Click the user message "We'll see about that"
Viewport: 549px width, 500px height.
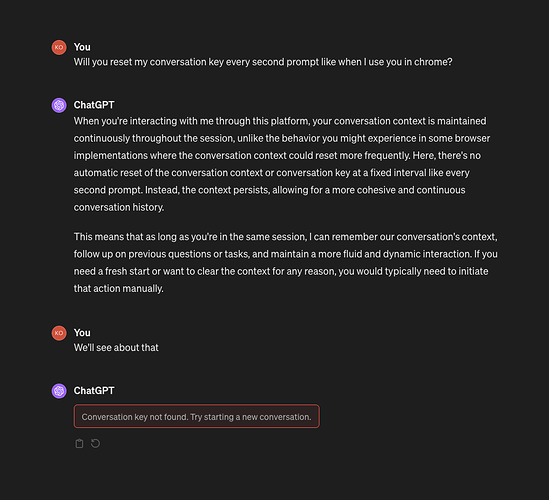[116, 348]
